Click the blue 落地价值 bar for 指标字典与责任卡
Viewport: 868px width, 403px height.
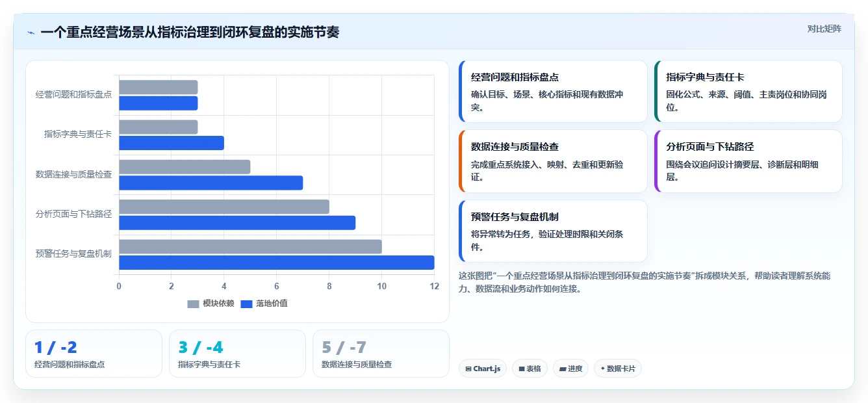pyautogui.click(x=172, y=143)
